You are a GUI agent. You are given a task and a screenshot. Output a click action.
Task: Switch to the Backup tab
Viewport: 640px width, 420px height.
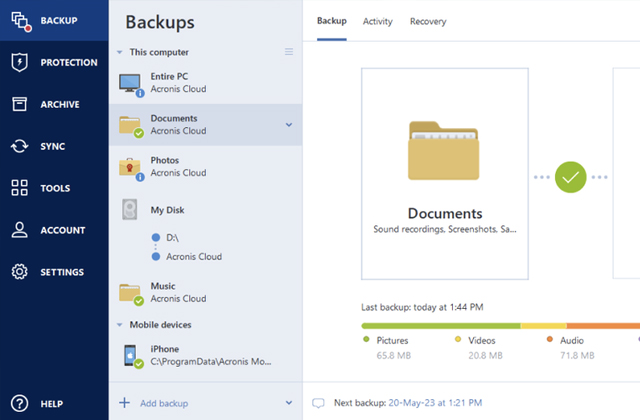pos(332,21)
